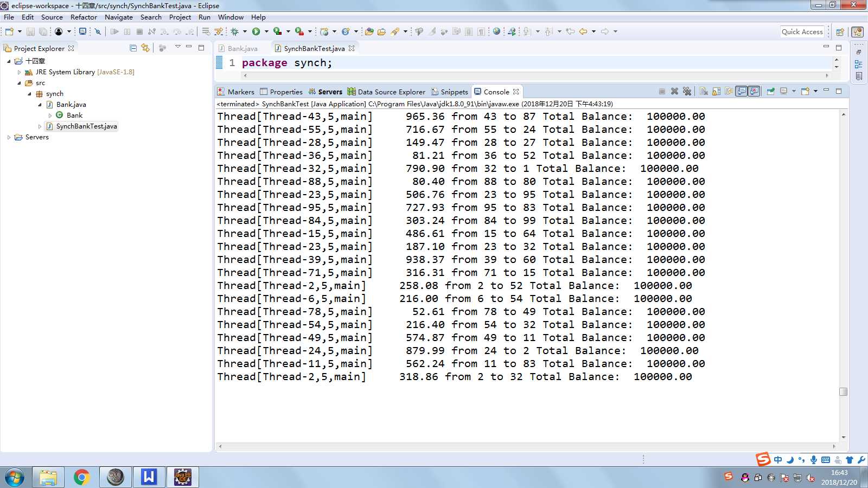The image size is (868, 488).
Task: Open the Web Browser globe icon
Action: pos(496,31)
